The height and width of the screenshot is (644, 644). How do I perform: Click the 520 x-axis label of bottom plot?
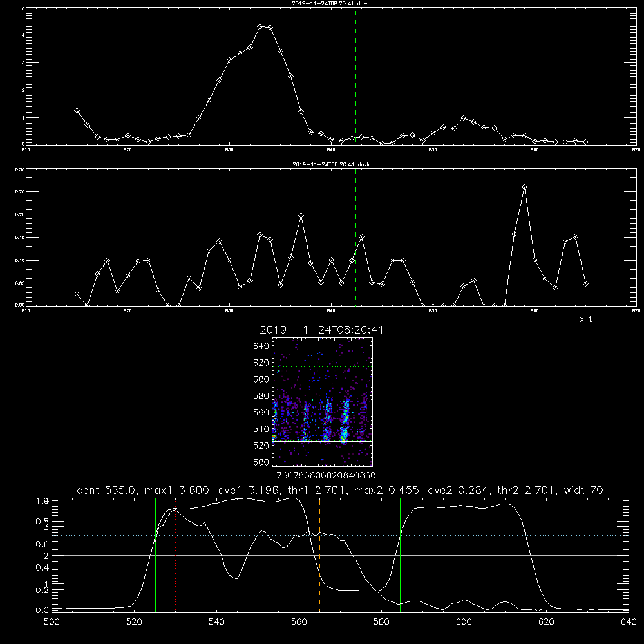135,622
